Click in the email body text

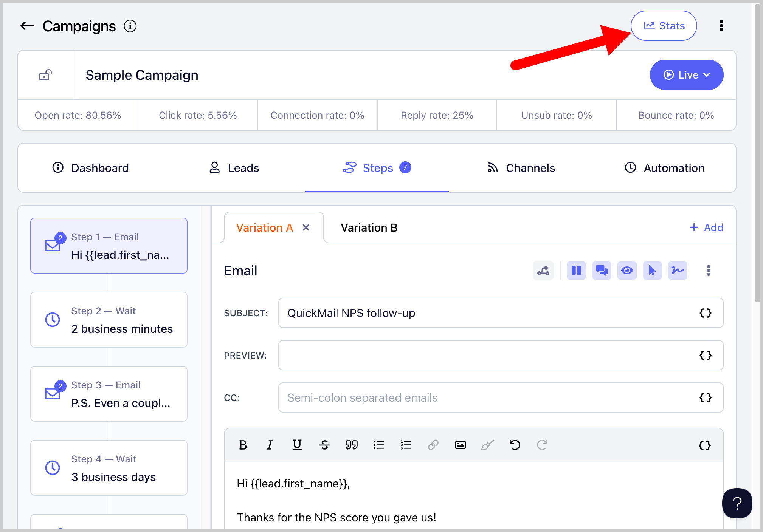(x=474, y=496)
